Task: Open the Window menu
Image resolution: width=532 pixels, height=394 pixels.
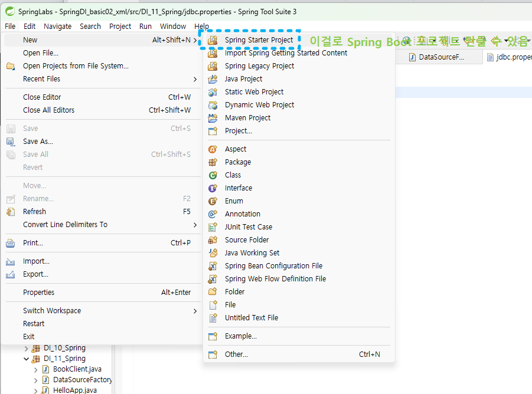Action: pos(173,27)
